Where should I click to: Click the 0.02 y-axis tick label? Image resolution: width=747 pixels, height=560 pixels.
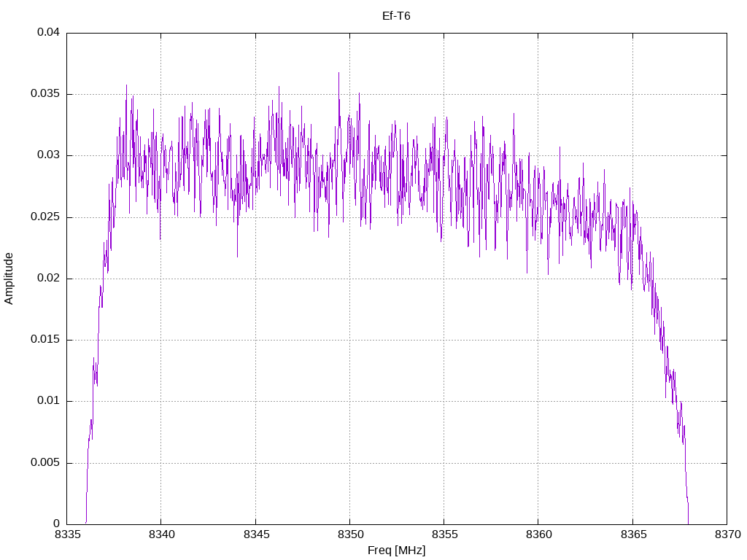(x=49, y=278)
